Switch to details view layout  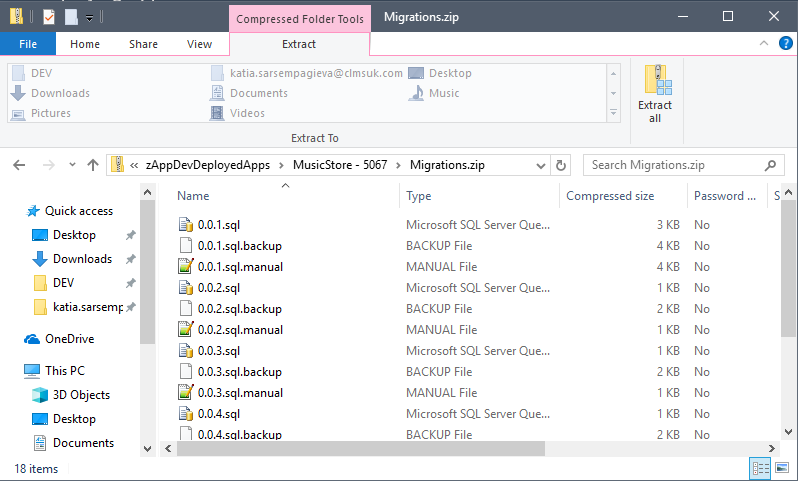coord(760,468)
